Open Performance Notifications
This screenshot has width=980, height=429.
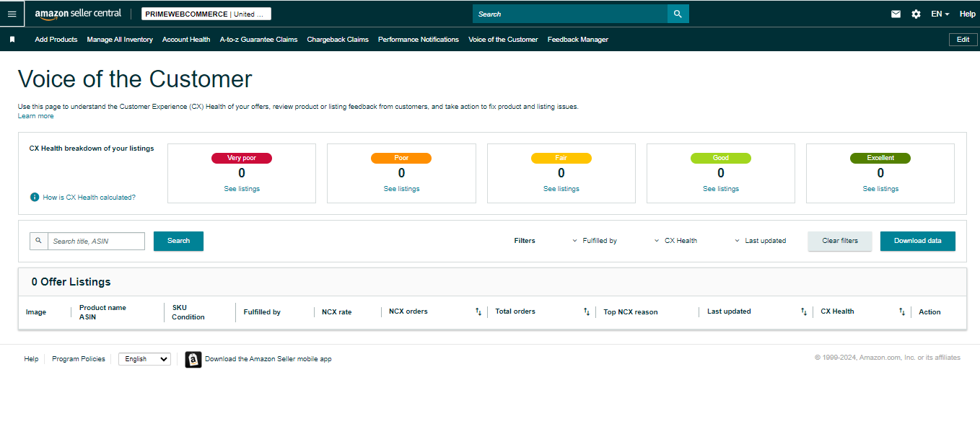tap(419, 40)
